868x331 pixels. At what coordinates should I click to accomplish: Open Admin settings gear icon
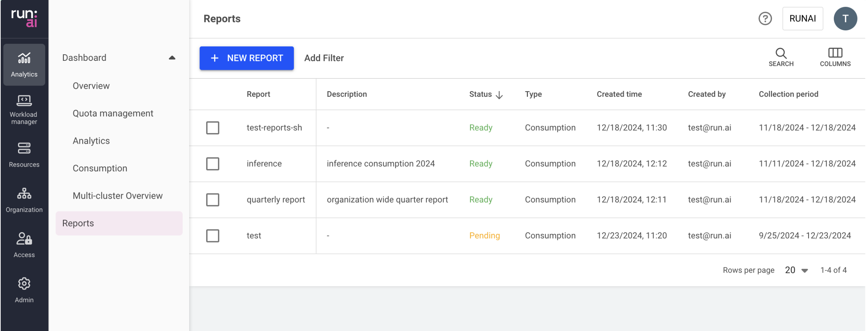point(24,290)
